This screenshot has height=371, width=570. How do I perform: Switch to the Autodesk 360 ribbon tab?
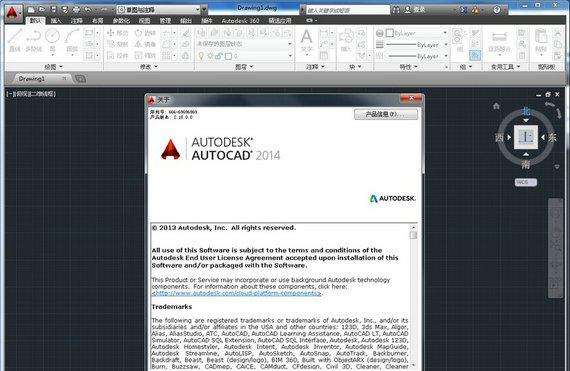pos(240,21)
